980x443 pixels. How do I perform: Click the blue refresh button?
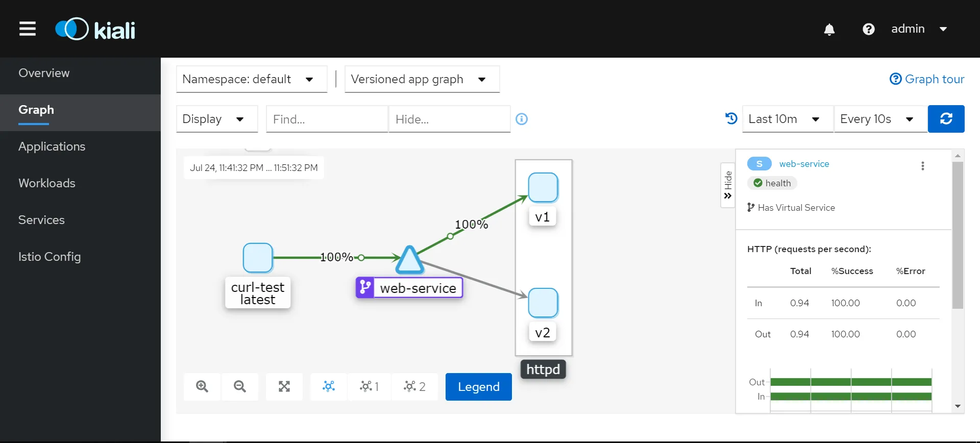pos(946,119)
